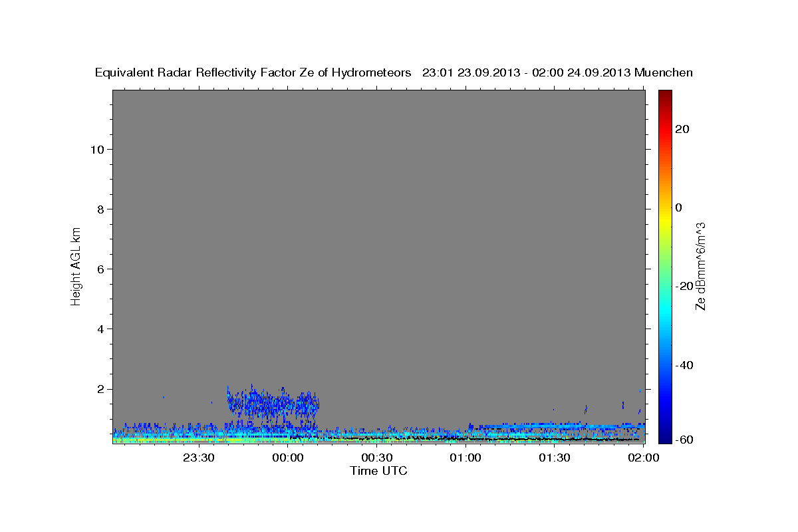Click the 'Time UTC' axis label
The height and width of the screenshot is (532, 798).
coord(378,471)
